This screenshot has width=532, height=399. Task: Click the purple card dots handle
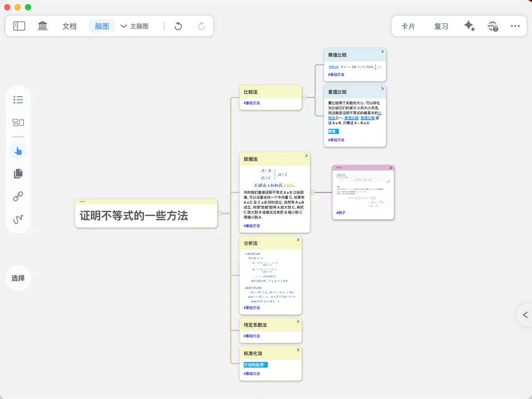click(339, 168)
